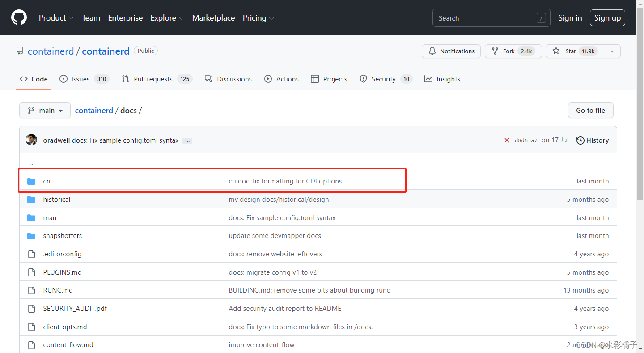Open the containerd owner link
The width and height of the screenshot is (644, 353).
[x=51, y=51]
